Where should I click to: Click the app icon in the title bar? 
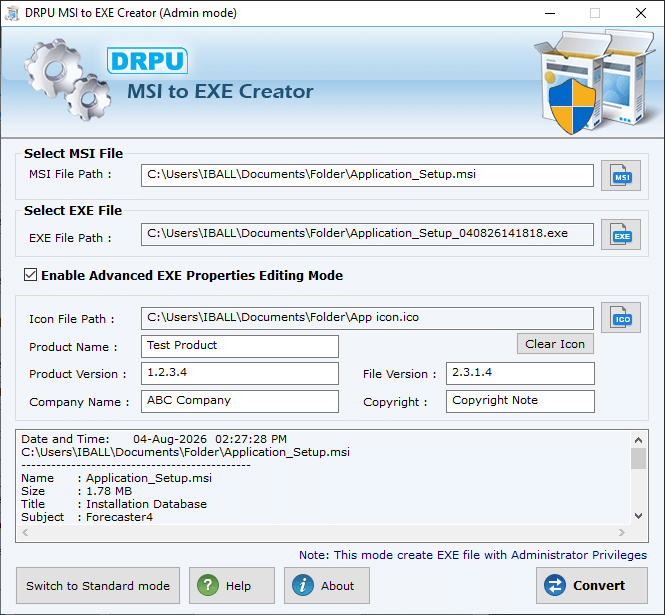(x=12, y=13)
